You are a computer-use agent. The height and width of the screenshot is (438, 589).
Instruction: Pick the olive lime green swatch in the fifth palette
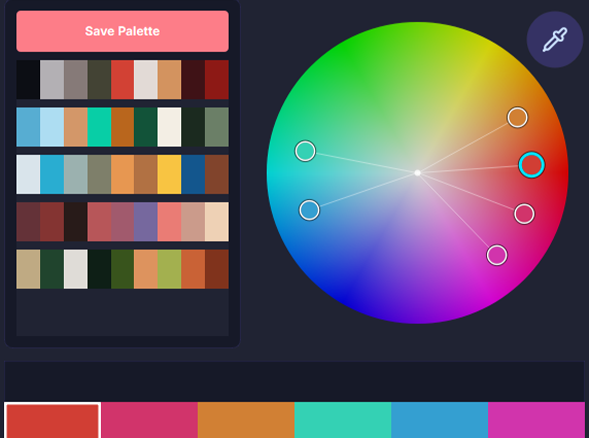[169, 269]
